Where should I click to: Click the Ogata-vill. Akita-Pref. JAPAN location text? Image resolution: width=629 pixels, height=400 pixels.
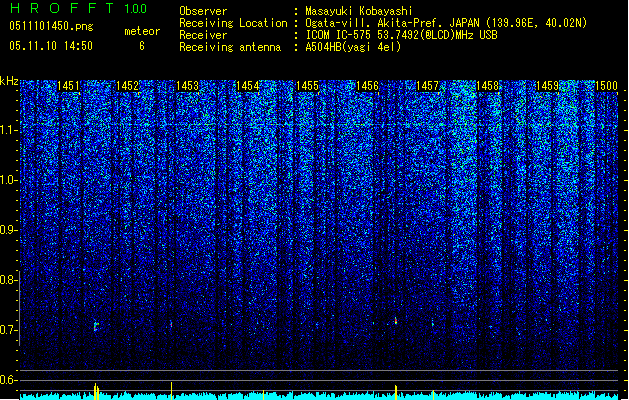(x=446, y=23)
